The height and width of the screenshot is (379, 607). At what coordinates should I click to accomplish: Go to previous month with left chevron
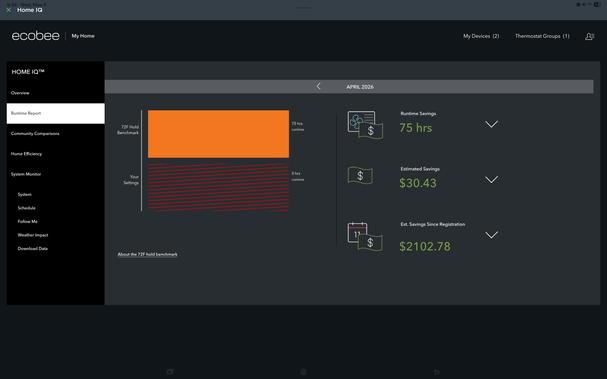pyautogui.click(x=318, y=86)
